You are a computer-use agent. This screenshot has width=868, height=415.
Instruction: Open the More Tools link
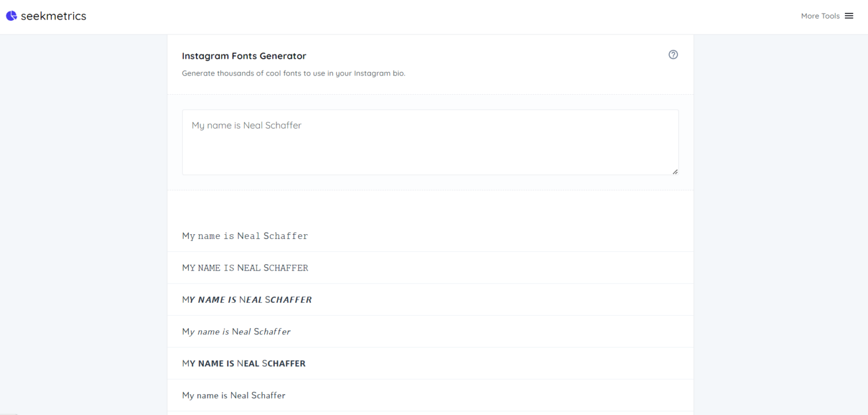coord(820,16)
